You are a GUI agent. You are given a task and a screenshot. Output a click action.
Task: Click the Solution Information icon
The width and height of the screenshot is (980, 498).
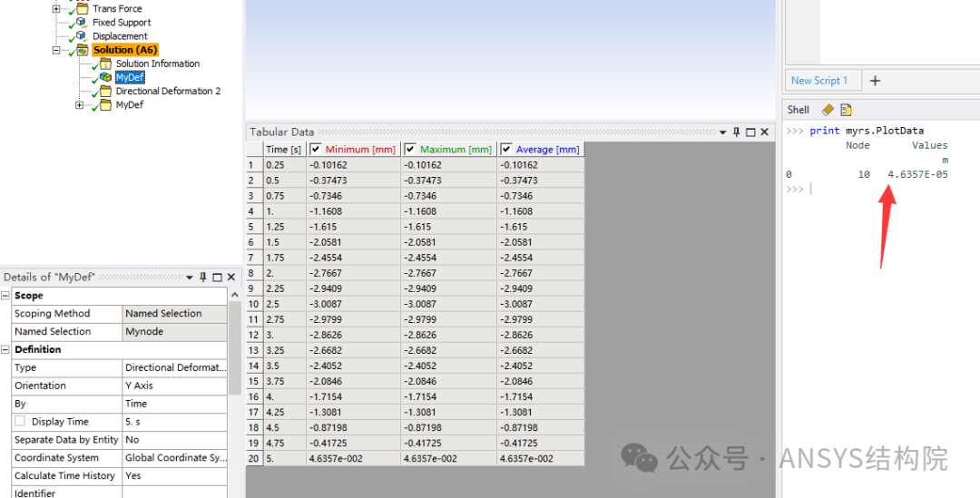coord(105,63)
